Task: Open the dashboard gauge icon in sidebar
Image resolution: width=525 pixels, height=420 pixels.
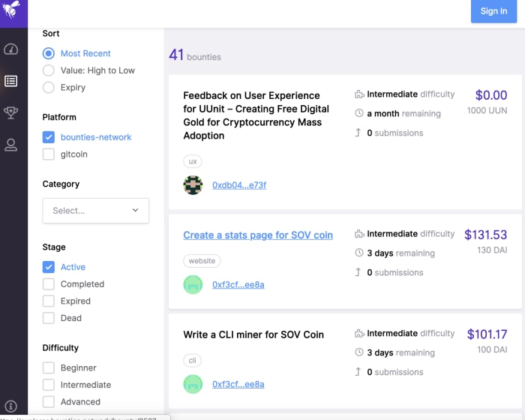Action: tap(11, 49)
